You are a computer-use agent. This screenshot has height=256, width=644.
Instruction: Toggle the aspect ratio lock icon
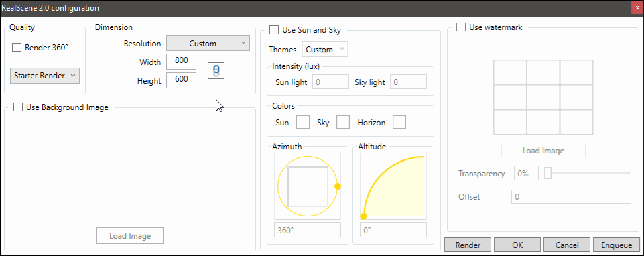pyautogui.click(x=216, y=70)
